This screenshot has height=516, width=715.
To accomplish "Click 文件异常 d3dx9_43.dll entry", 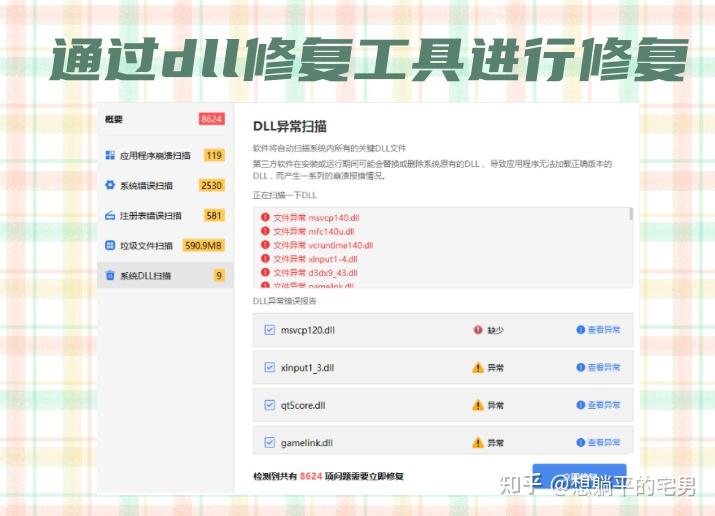I will point(315,273).
